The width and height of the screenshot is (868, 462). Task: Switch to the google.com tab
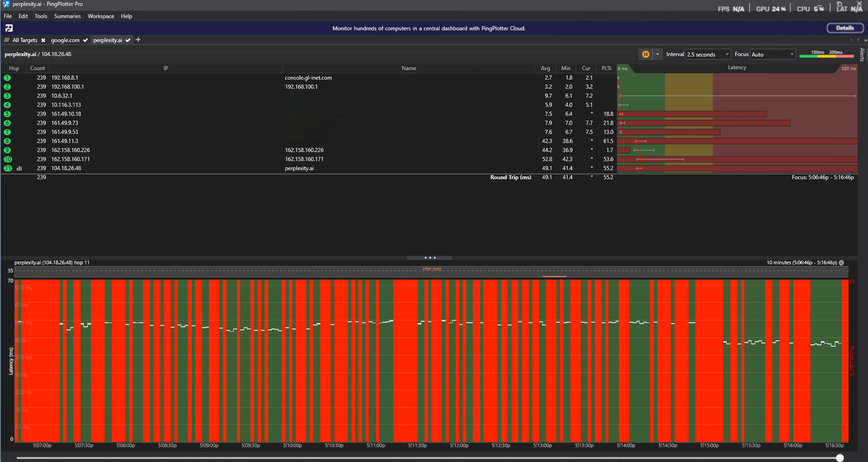[65, 40]
